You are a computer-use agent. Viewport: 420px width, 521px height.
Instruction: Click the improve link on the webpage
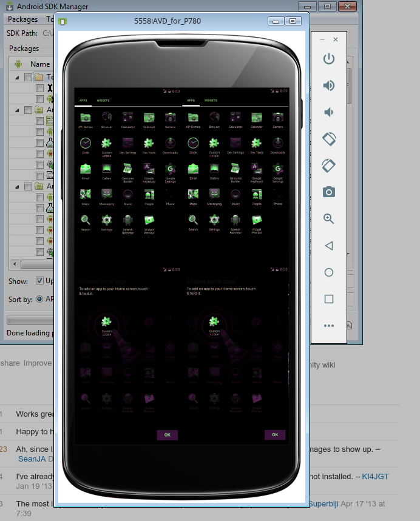click(38, 363)
